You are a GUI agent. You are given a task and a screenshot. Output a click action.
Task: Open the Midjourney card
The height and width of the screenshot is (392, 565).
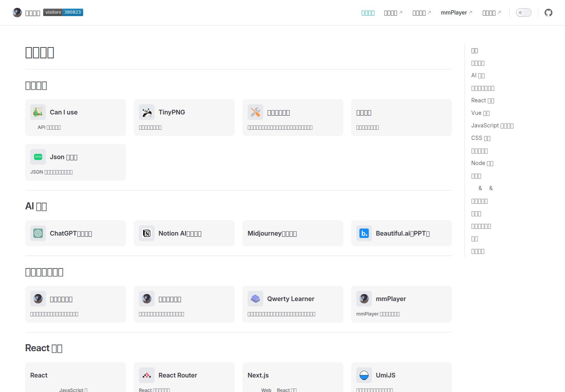pos(293,233)
